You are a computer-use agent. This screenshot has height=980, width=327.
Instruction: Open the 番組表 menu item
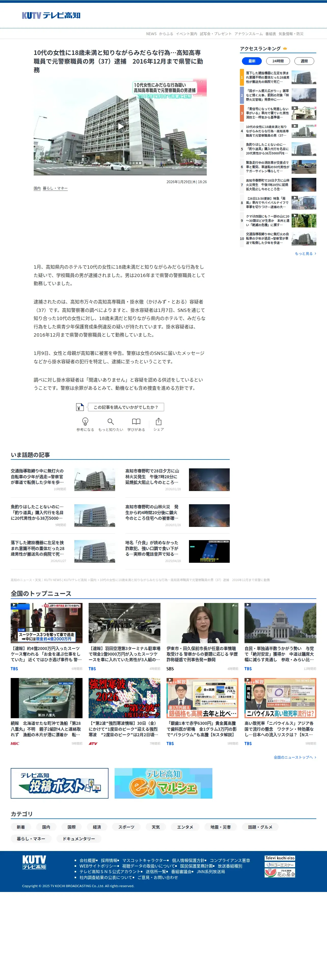tap(271, 34)
